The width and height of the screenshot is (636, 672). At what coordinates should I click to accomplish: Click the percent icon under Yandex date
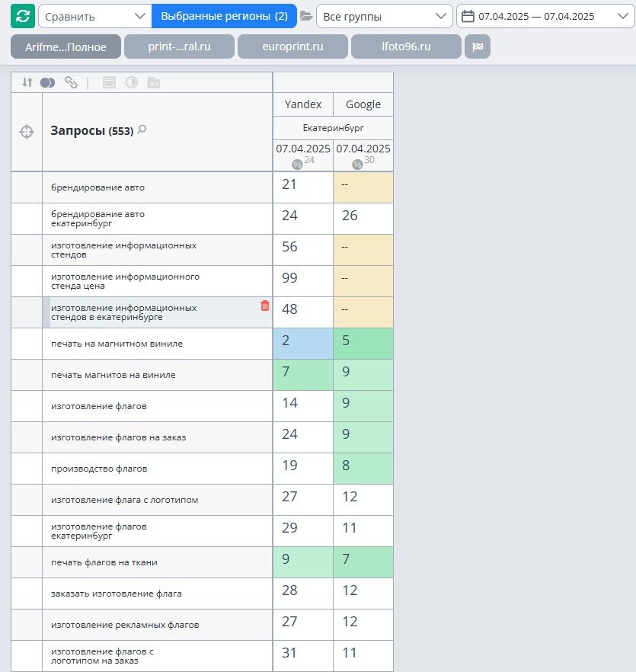point(296,164)
